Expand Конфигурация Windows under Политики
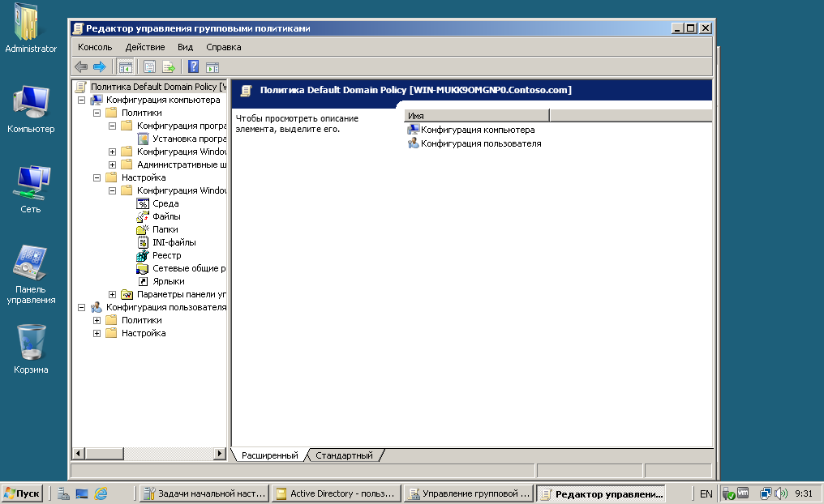This screenshot has width=824, height=504. [x=112, y=152]
